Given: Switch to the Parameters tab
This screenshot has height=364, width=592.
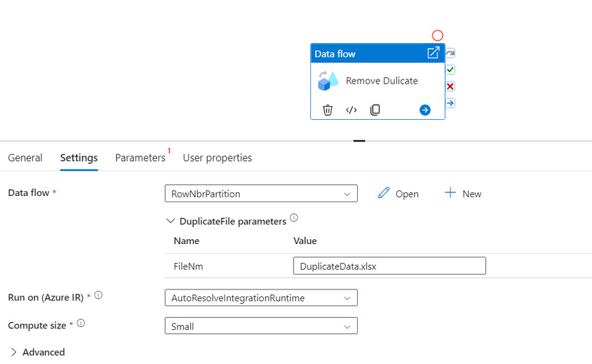Looking at the screenshot, I should [140, 158].
